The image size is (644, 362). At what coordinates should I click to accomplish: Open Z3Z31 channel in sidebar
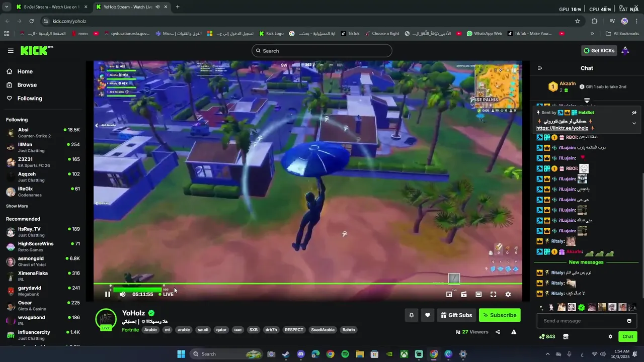pos(43,162)
